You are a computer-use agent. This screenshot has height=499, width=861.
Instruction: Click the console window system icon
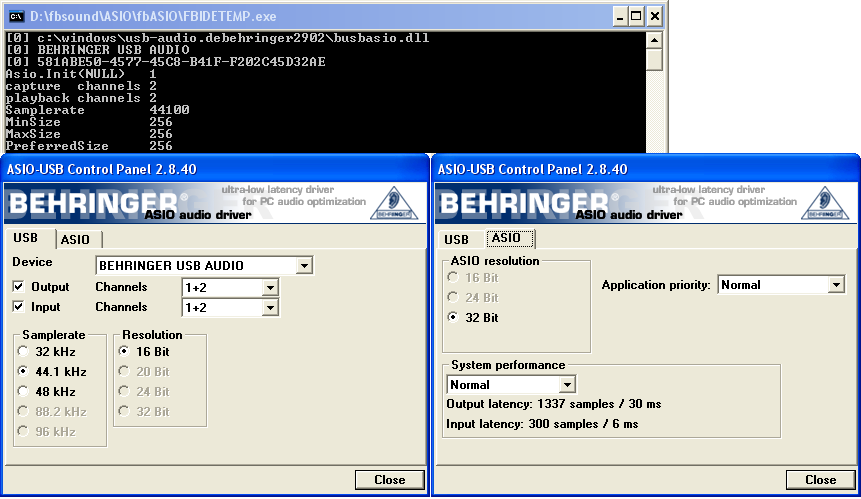click(x=16, y=16)
